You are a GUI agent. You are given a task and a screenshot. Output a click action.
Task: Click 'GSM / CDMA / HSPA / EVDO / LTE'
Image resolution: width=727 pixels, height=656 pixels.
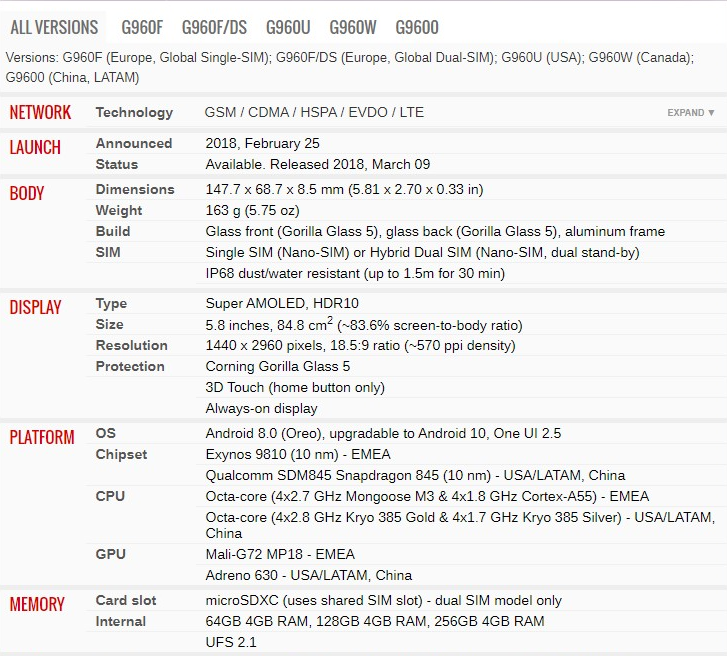pos(314,112)
